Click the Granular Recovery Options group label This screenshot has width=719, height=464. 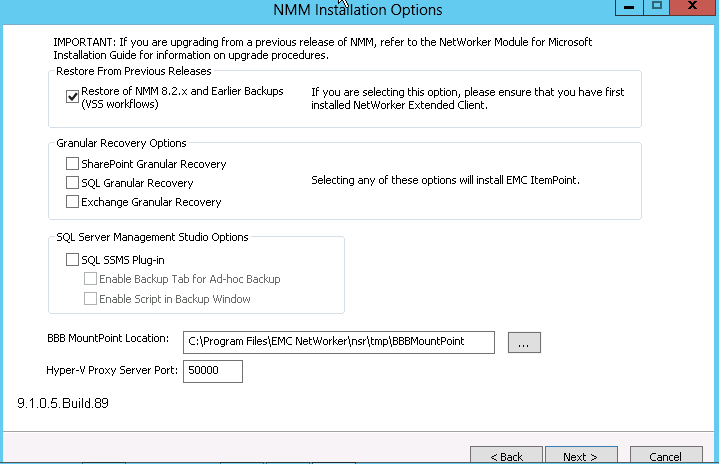tap(121, 143)
